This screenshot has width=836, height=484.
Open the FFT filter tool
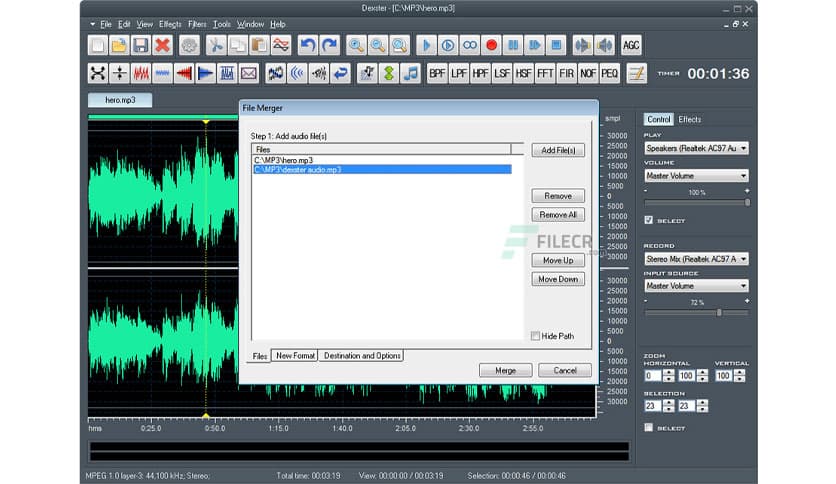[x=545, y=74]
